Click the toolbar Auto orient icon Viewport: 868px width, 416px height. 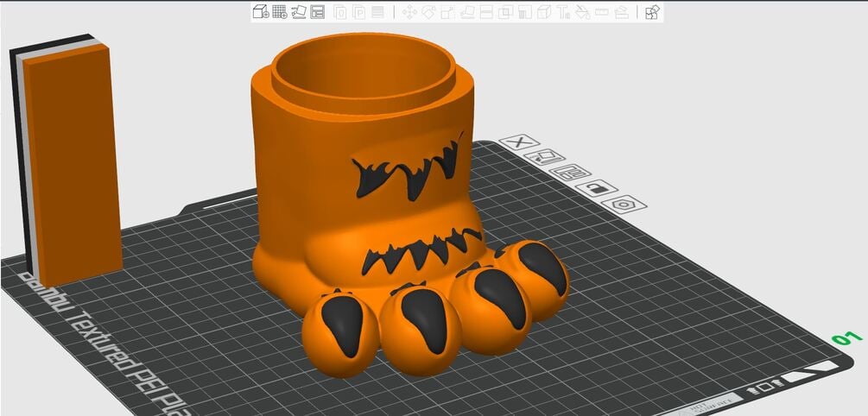pos(298,11)
